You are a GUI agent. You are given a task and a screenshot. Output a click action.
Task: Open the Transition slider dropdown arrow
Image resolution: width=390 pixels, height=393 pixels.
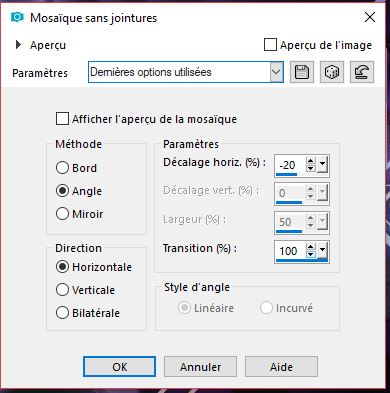[322, 251]
